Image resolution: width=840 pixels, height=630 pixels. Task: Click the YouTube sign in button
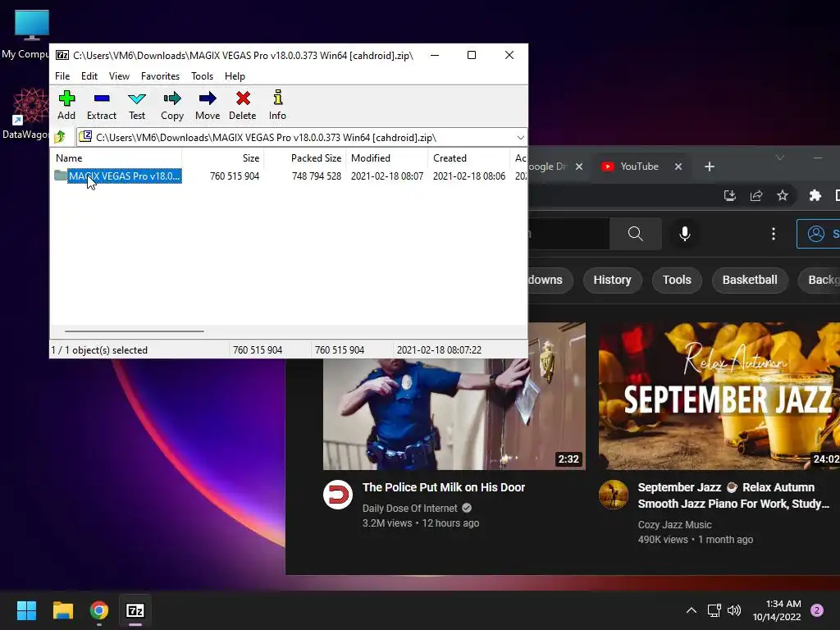coord(819,234)
